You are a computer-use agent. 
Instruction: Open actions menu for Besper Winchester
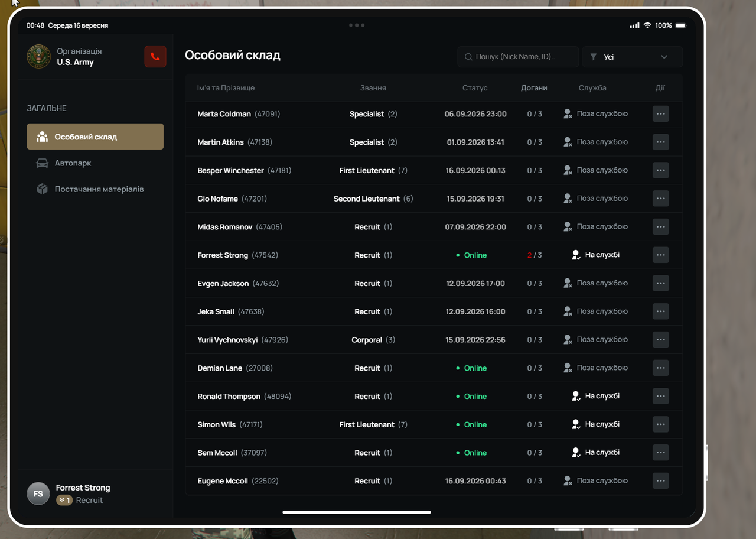[661, 170]
